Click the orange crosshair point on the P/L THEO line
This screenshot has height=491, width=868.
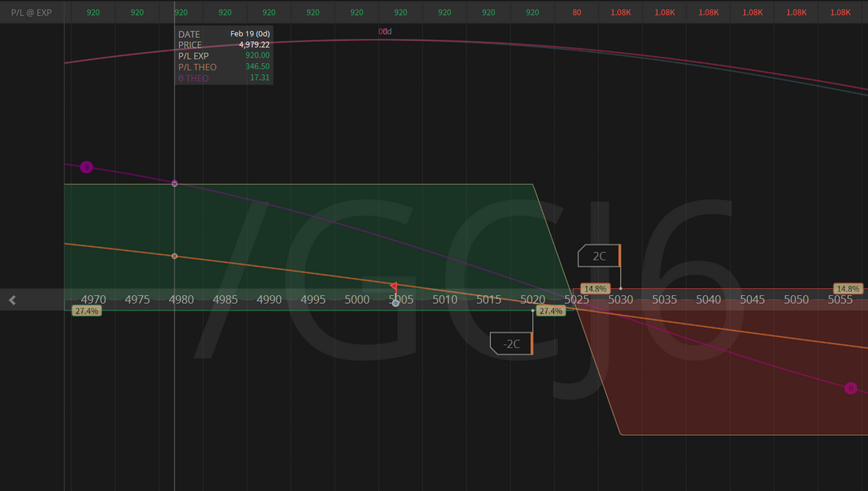point(174,257)
